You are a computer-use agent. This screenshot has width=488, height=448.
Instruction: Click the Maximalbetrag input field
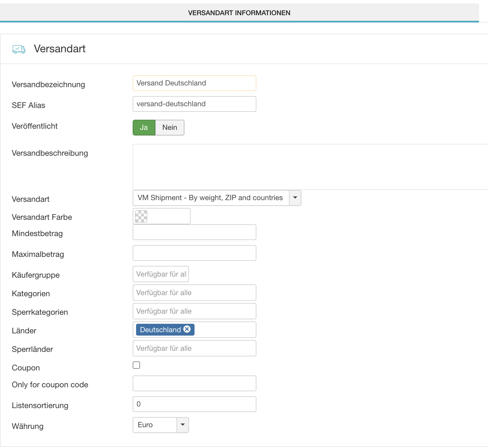[194, 253]
